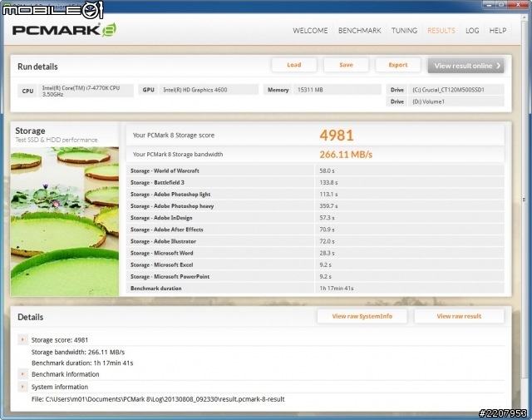Click the (D:) Volume1 drive entry
Screen dimensions: 532x420
pos(446,101)
